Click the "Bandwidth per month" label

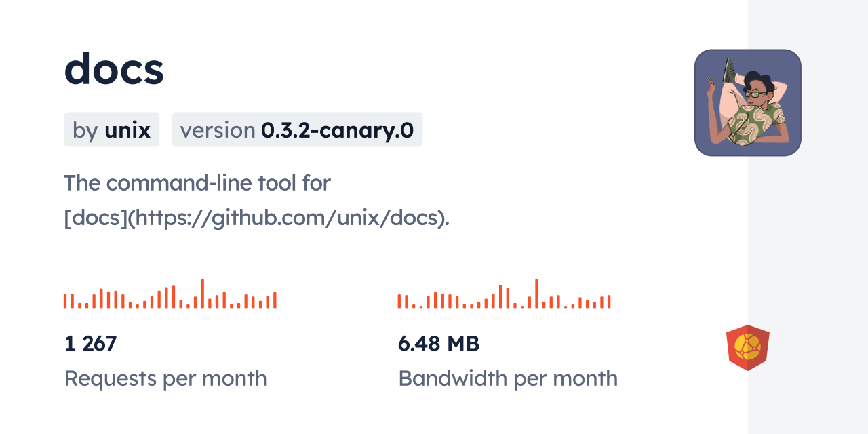point(508,378)
